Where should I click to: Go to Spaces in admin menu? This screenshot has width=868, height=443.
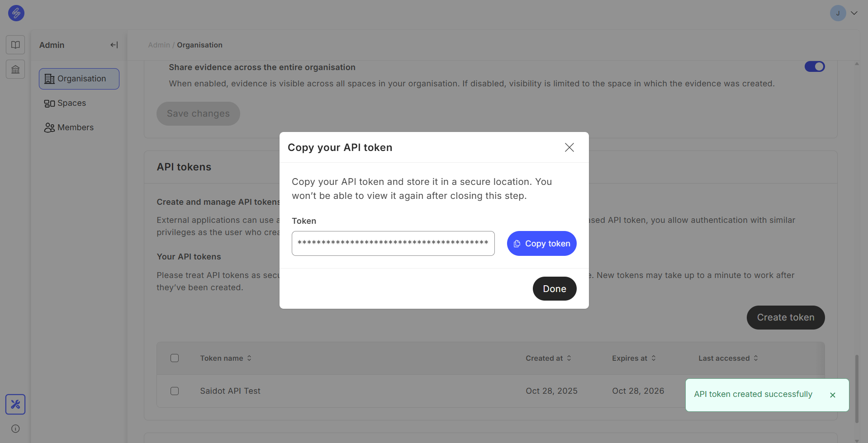[71, 103]
